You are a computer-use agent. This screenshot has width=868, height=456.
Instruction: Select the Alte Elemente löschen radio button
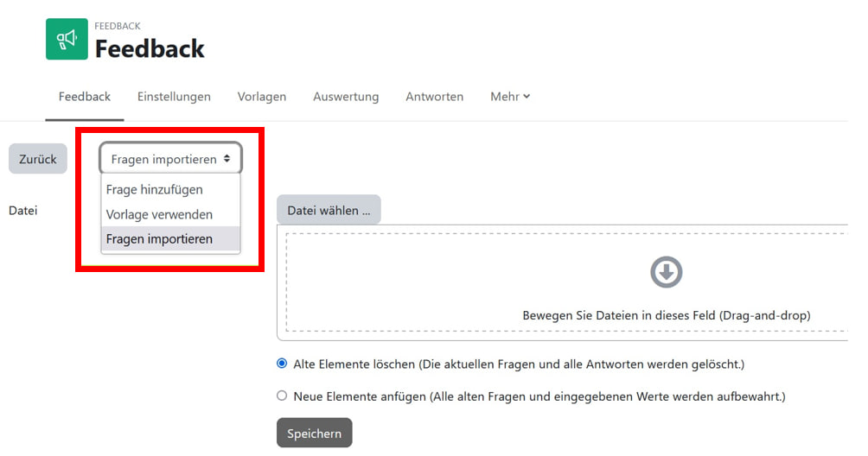[282, 364]
